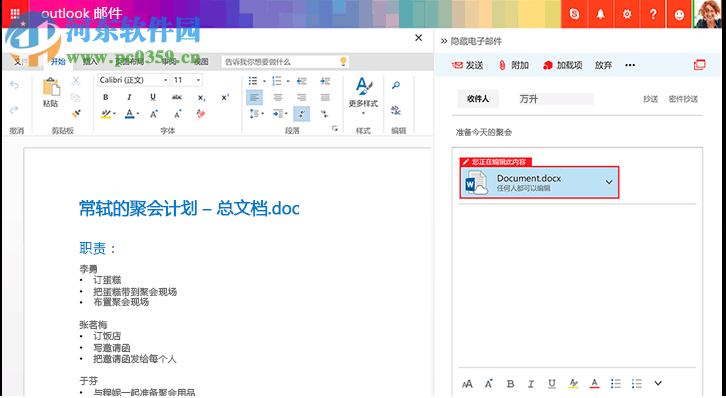This screenshot has height=398, width=726.
Task: Decrease paragraph indent
Action: (302, 81)
